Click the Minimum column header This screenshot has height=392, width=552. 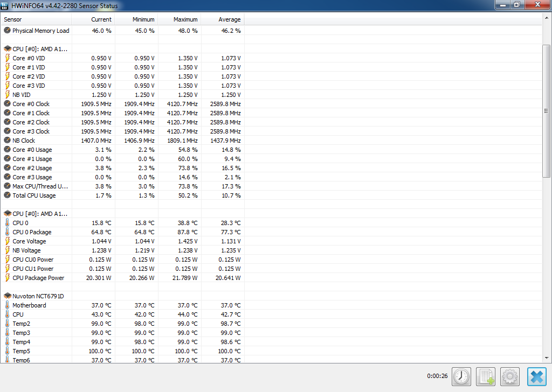[136, 20]
